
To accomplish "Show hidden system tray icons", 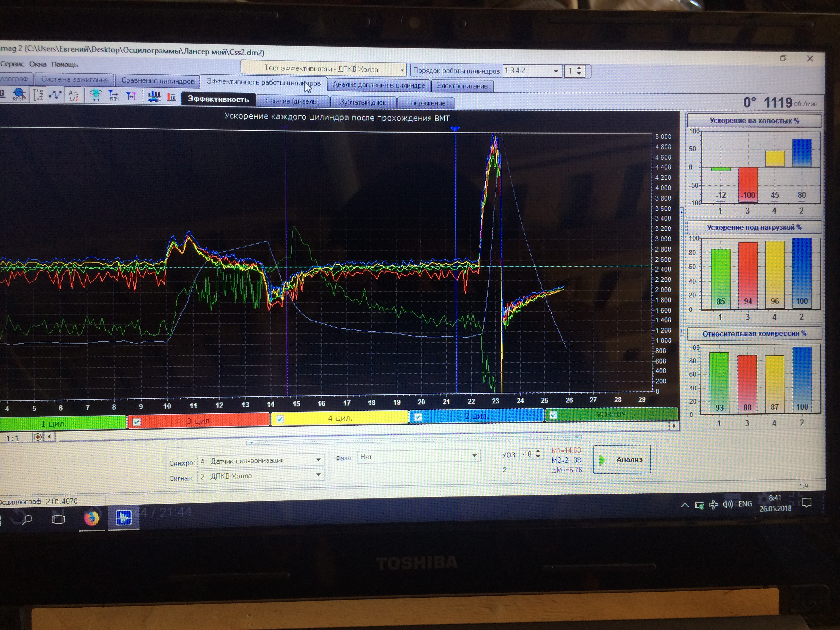I will [685, 505].
